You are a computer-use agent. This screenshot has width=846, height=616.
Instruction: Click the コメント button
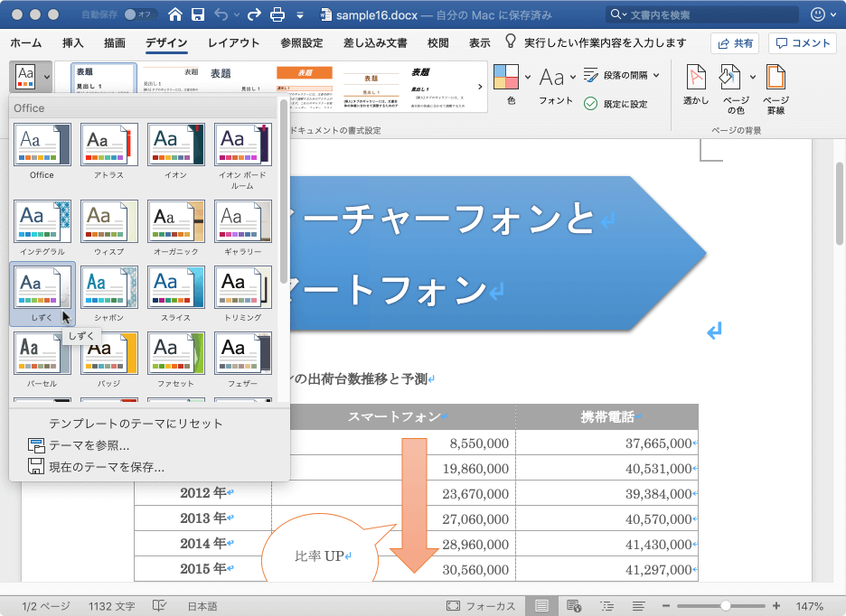pyautogui.click(x=803, y=43)
